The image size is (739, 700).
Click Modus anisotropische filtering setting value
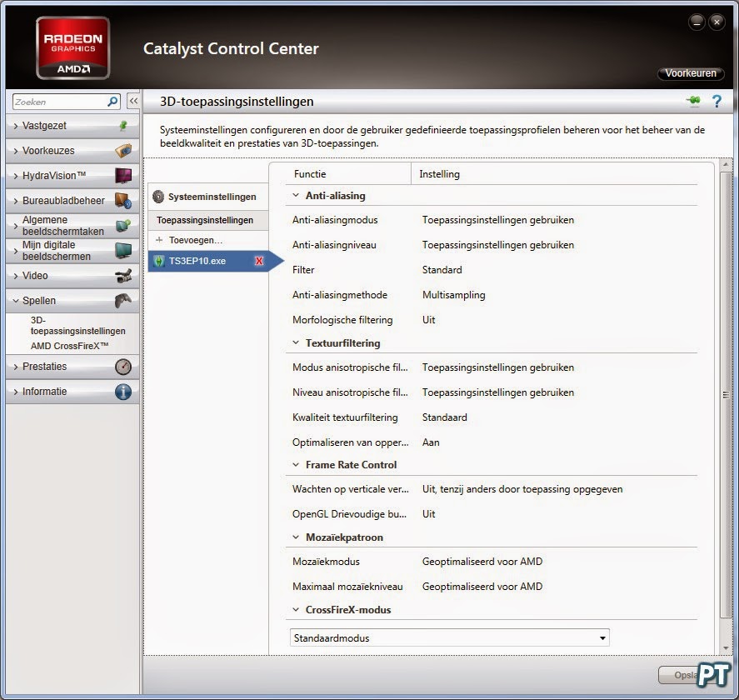click(497, 367)
